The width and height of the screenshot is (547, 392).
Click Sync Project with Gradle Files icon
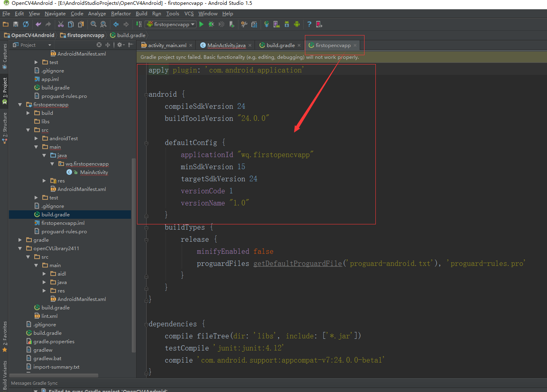pos(267,24)
